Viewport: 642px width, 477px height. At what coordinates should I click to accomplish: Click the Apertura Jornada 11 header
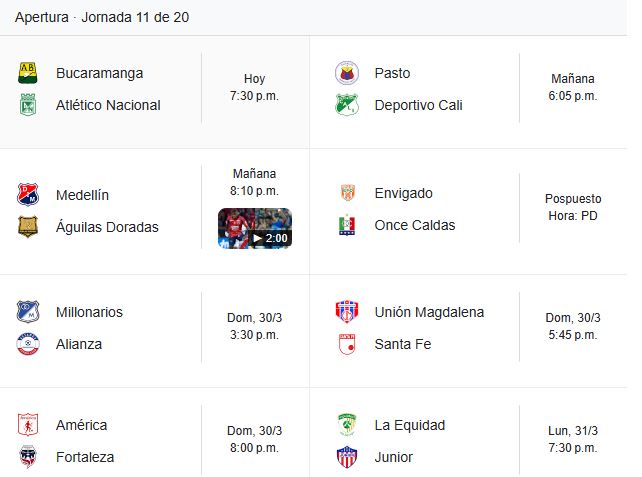[x=102, y=17]
